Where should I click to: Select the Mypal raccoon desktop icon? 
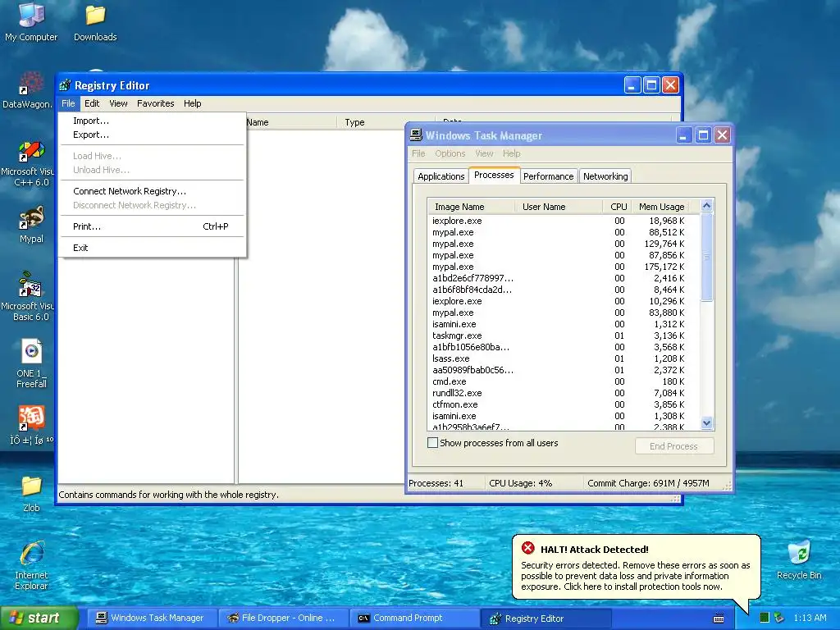tap(31, 225)
